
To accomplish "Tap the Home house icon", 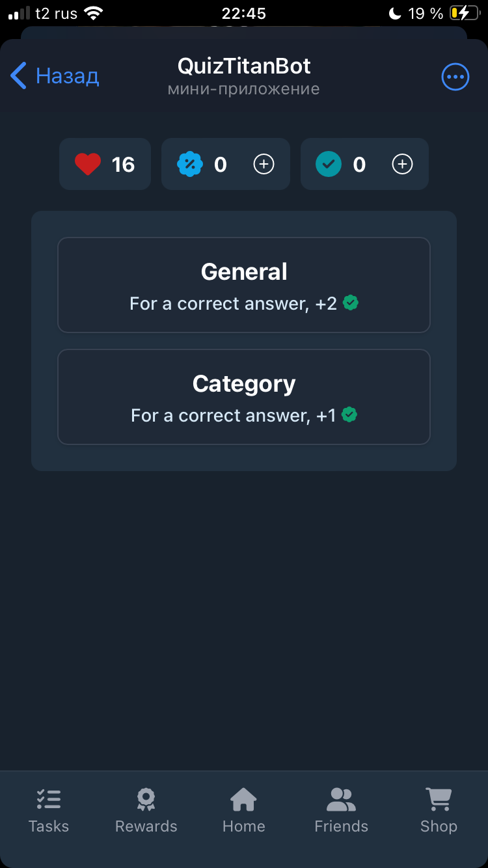I will click(x=243, y=799).
